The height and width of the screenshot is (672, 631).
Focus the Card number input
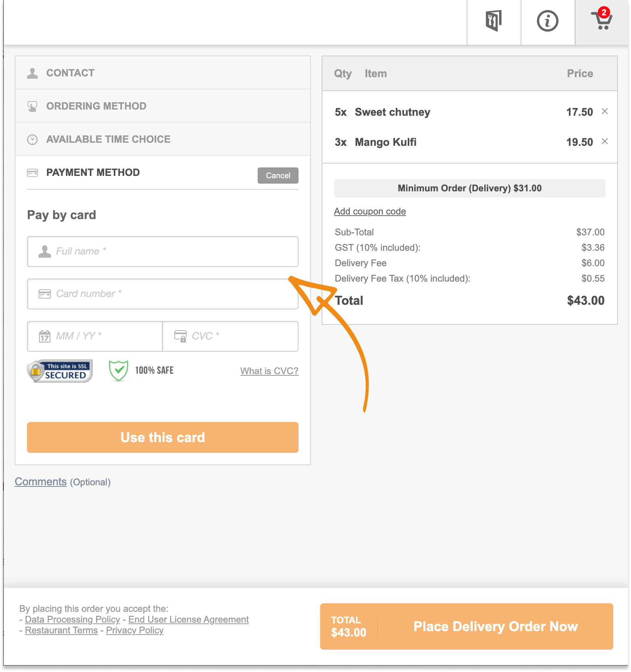(163, 294)
